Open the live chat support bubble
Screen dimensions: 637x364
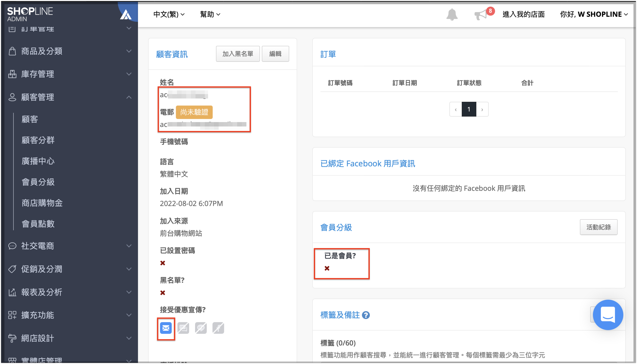coord(608,315)
